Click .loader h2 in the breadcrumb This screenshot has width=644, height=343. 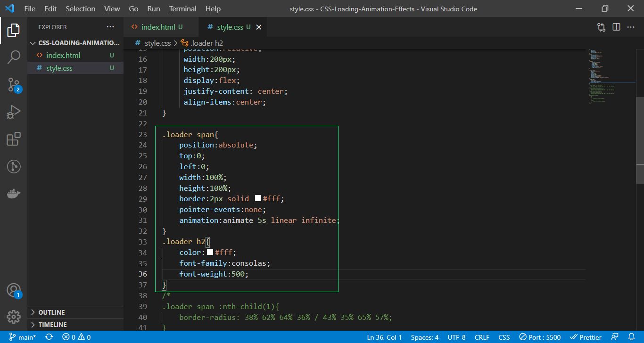coord(206,43)
